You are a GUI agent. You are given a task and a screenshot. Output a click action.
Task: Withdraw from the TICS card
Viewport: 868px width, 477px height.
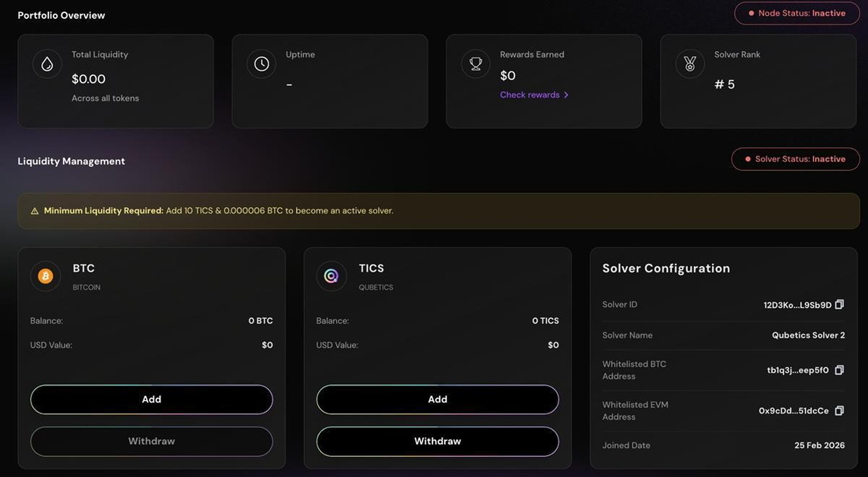point(437,441)
